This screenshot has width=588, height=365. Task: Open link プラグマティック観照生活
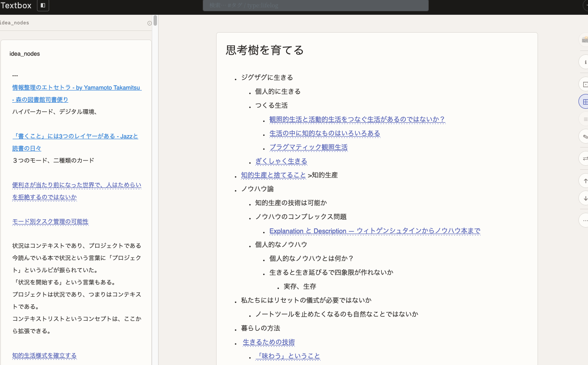tap(308, 147)
